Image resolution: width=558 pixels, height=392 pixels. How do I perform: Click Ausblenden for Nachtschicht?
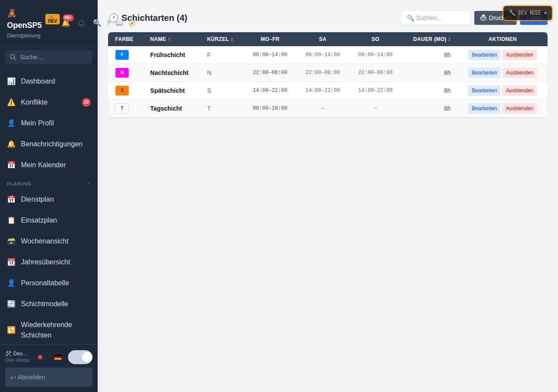click(x=520, y=73)
